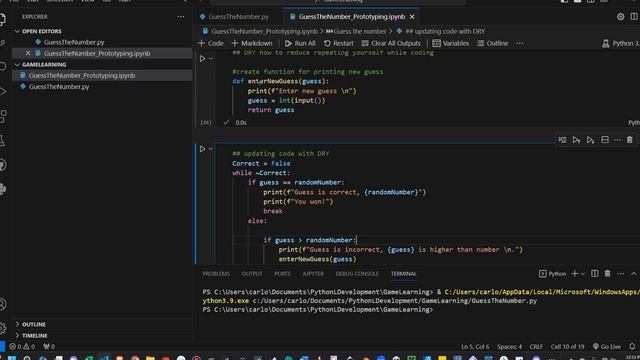
Task: Click 'Guess the number' breadcrumb
Action: (x=356, y=31)
